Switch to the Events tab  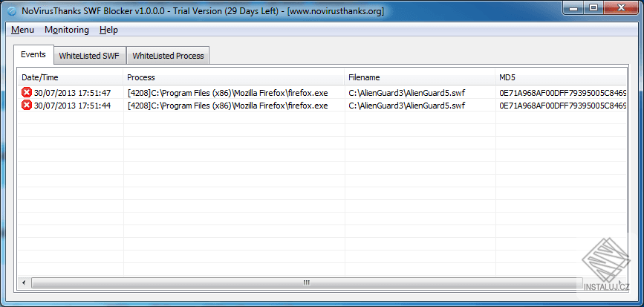pos(33,54)
